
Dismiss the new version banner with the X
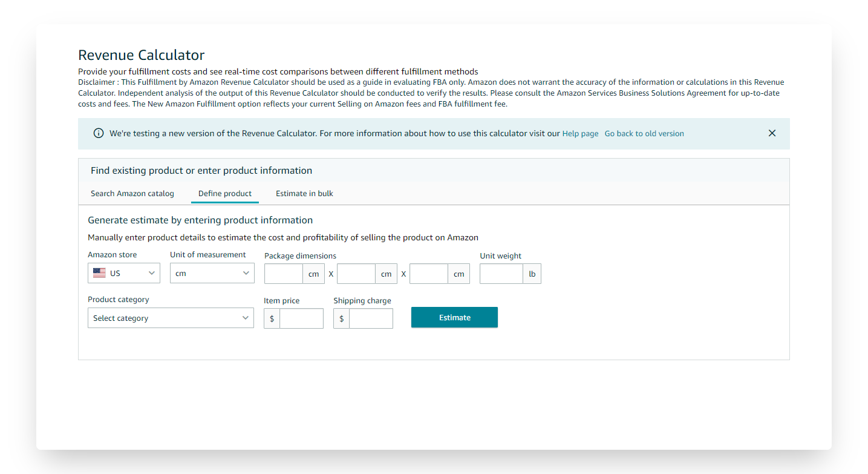click(x=772, y=133)
